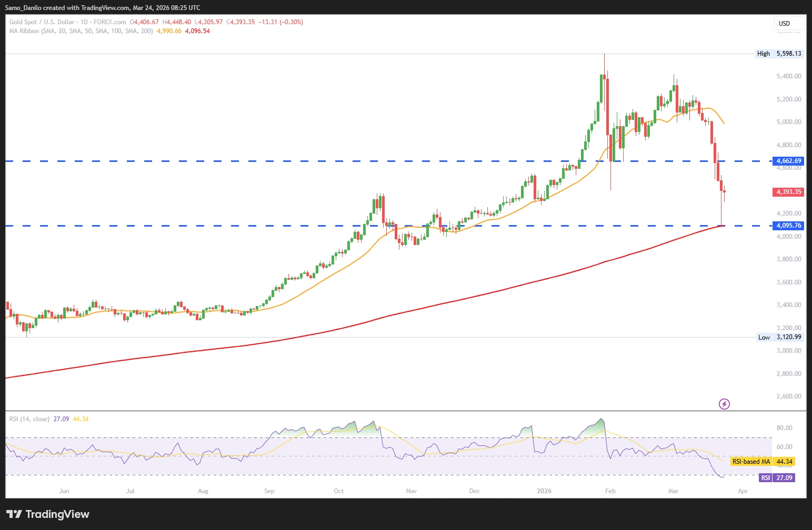This screenshot has width=812, height=530.
Task: Click the Samo_Danilo TradingView.com attribution text
Action: pos(103,8)
